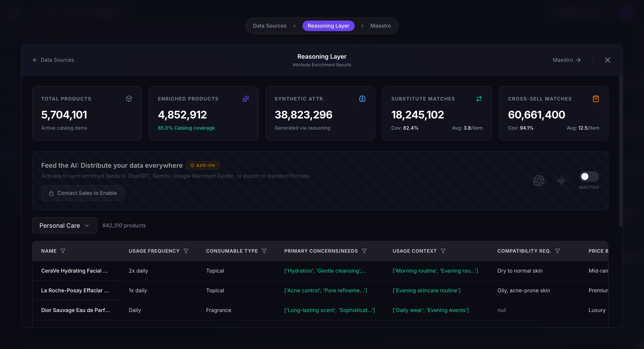Click the Usage Frequency filter icon

coord(186,251)
